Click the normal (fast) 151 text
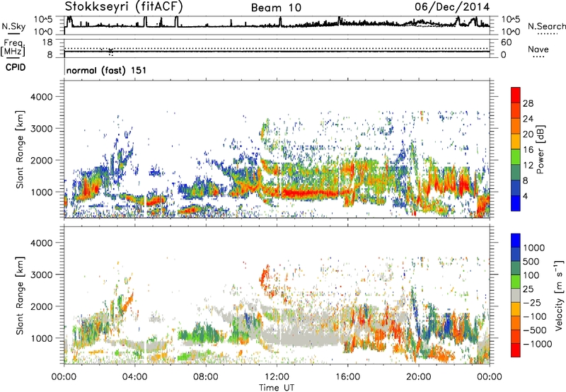The height and width of the screenshot is (392, 566). pos(107,70)
